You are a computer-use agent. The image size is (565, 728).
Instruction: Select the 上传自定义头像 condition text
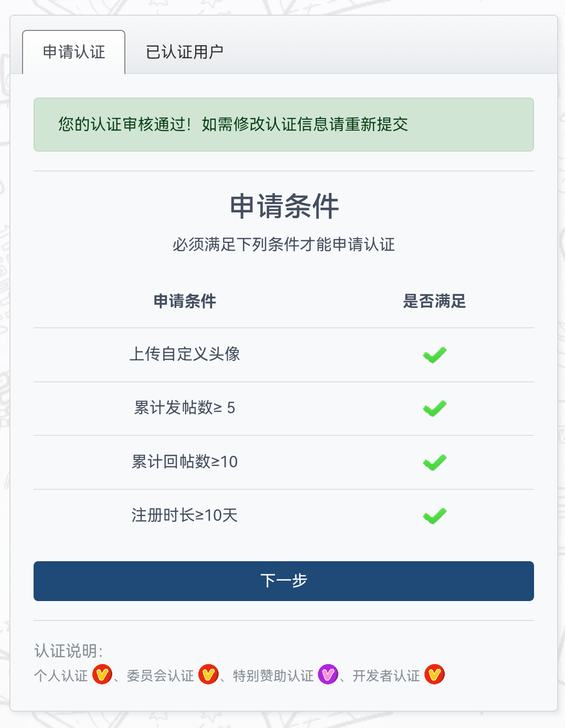pyautogui.click(x=185, y=354)
